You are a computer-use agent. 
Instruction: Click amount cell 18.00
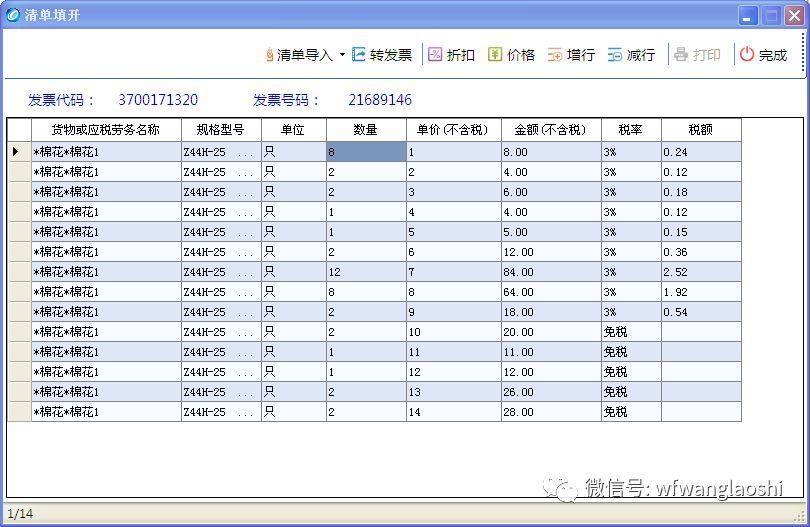click(x=551, y=312)
